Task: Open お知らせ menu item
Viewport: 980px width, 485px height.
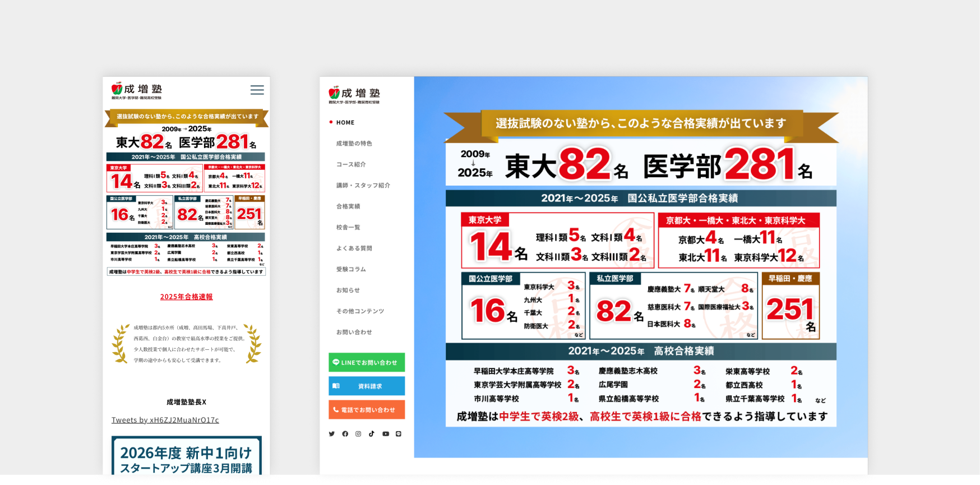Action: (348, 290)
